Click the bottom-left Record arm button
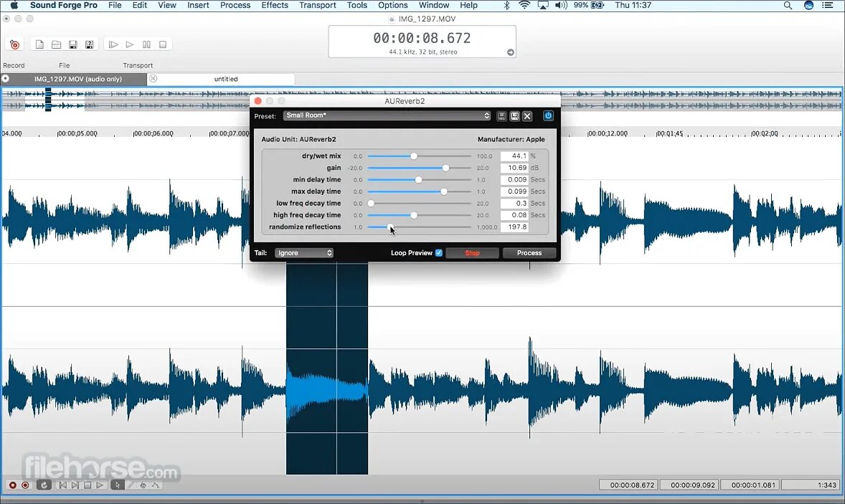Image resolution: width=845 pixels, height=504 pixels. point(12,485)
